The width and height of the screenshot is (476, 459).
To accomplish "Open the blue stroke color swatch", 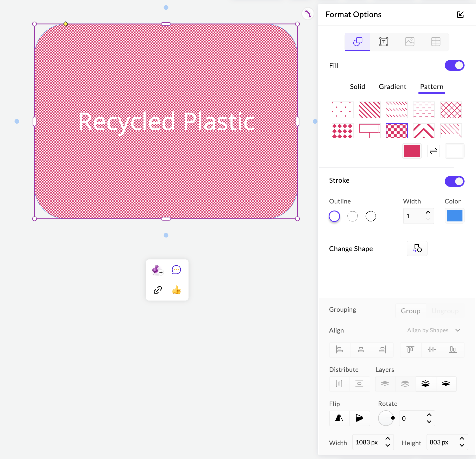I will [455, 216].
